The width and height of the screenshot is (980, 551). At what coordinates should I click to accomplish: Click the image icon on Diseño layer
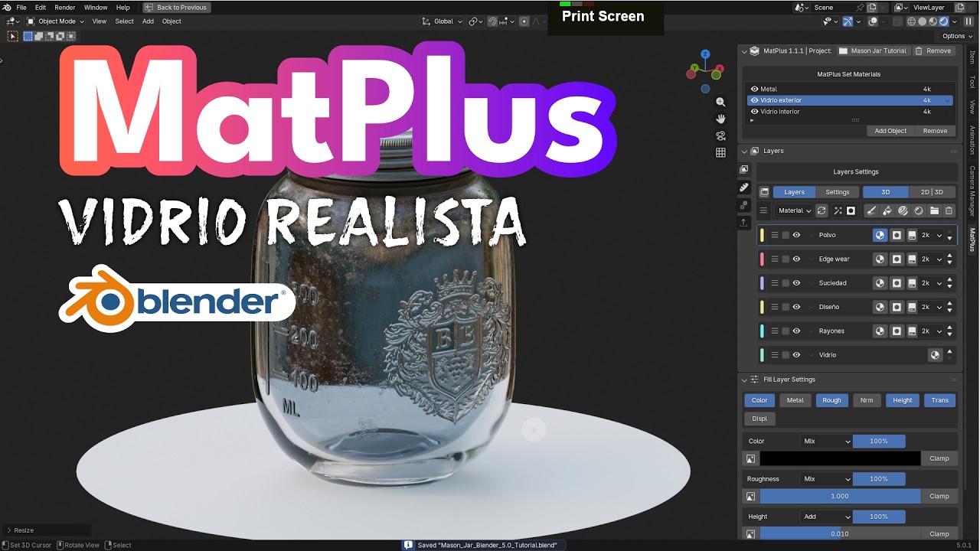pyautogui.click(x=912, y=307)
